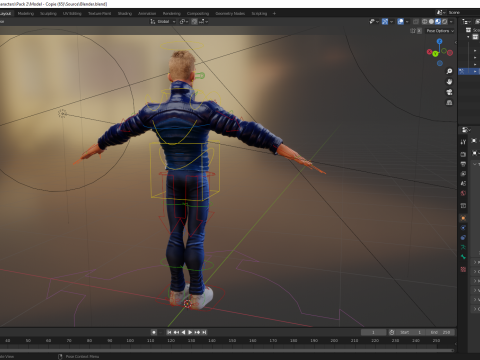Click the End frame field
Viewport: 480px width, 360px height.
[441, 332]
